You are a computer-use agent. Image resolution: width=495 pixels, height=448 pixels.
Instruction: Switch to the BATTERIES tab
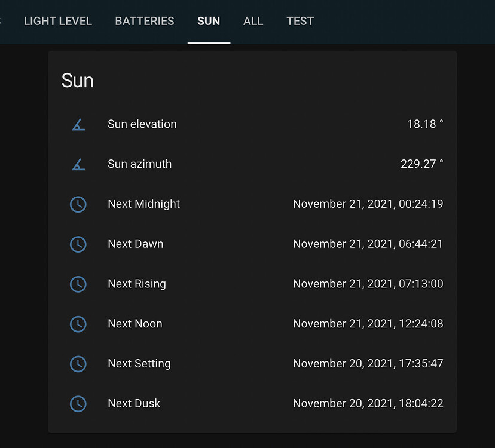coord(144,21)
